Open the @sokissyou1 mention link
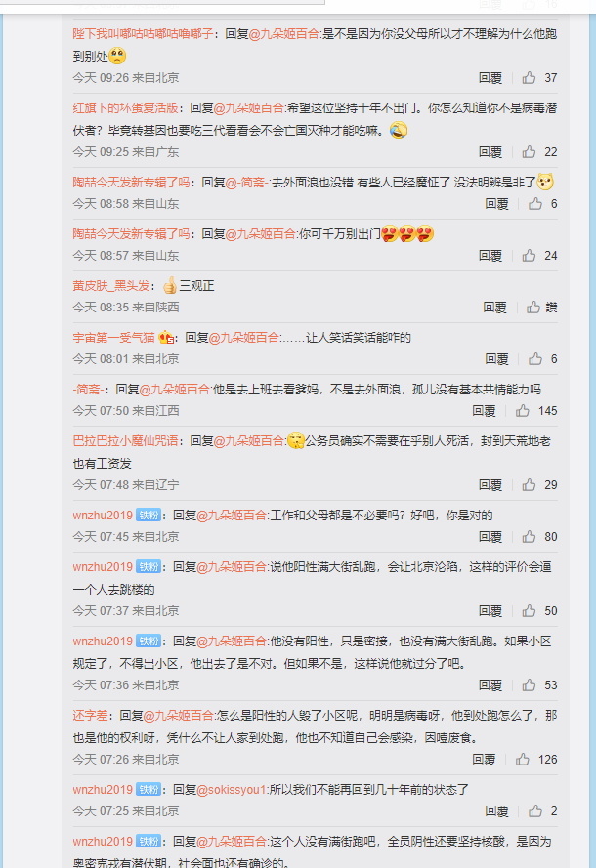The height and width of the screenshot is (868, 596). click(x=232, y=789)
